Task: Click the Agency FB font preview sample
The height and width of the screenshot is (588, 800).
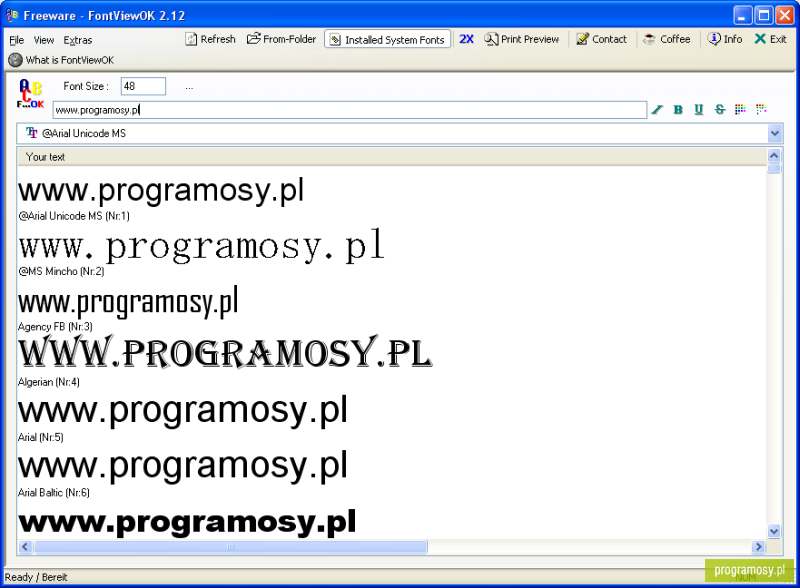Action: point(128,303)
